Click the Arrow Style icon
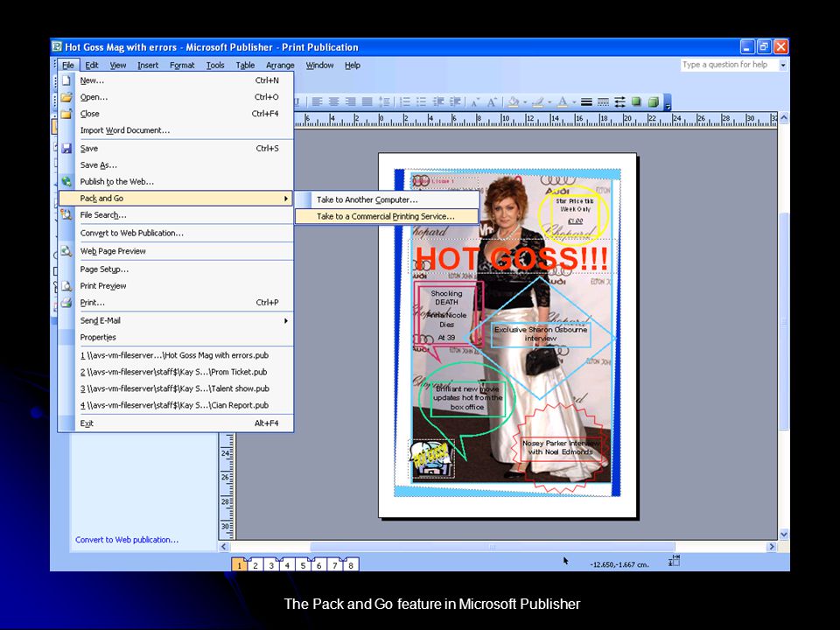 (619, 101)
